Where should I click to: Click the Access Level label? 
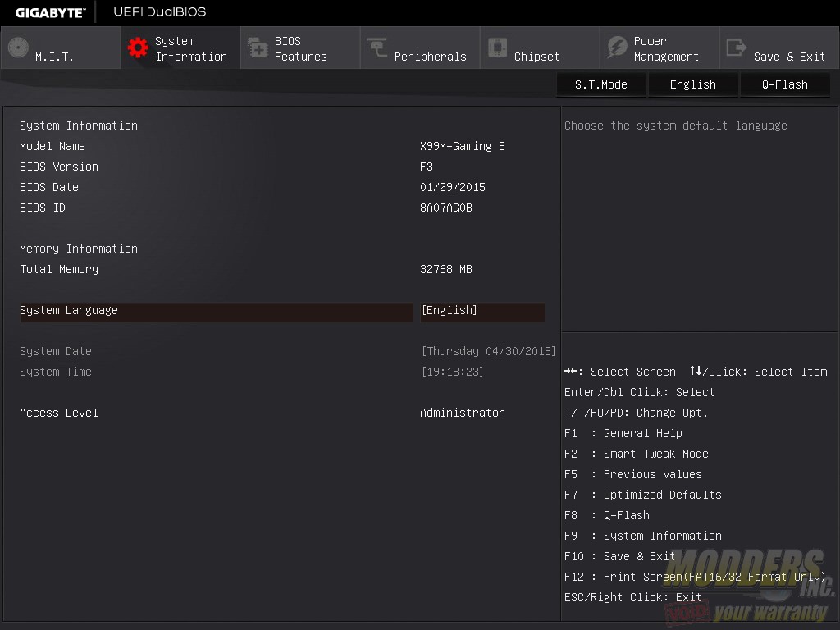pos(59,413)
